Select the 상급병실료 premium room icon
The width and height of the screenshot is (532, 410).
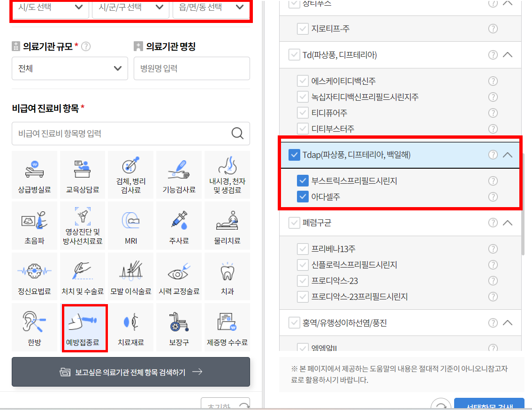tap(34, 175)
